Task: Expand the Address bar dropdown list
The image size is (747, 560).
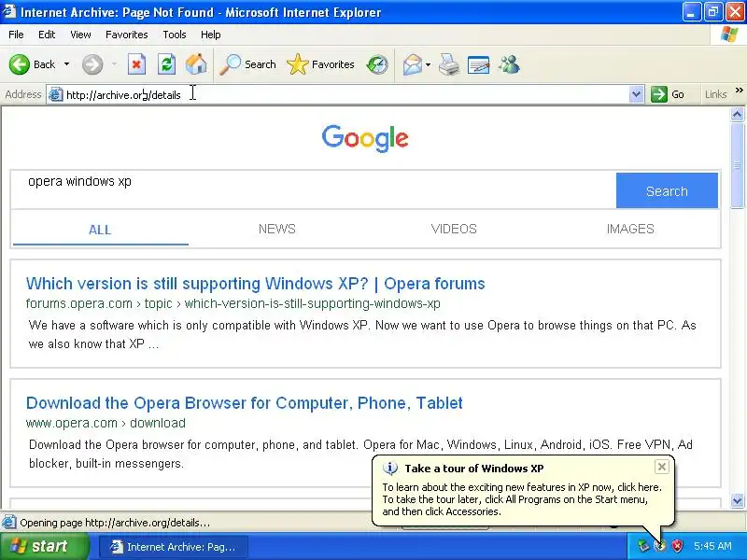Action: pos(636,94)
